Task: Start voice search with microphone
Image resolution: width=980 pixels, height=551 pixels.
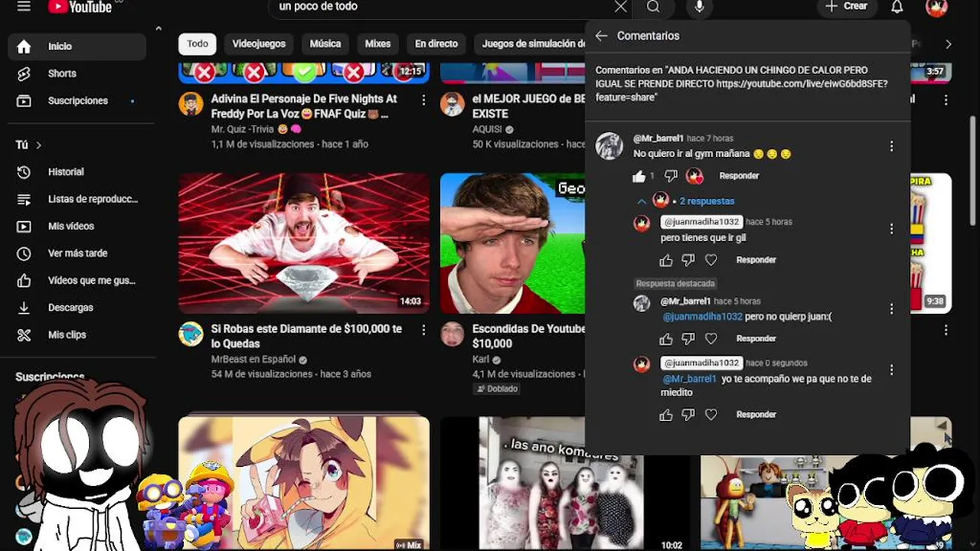Action: click(x=699, y=7)
